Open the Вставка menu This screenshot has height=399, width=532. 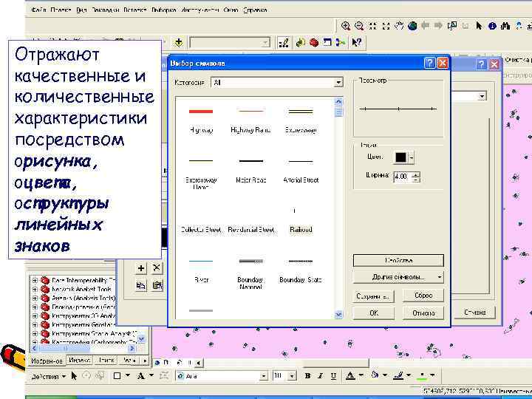coord(134,10)
